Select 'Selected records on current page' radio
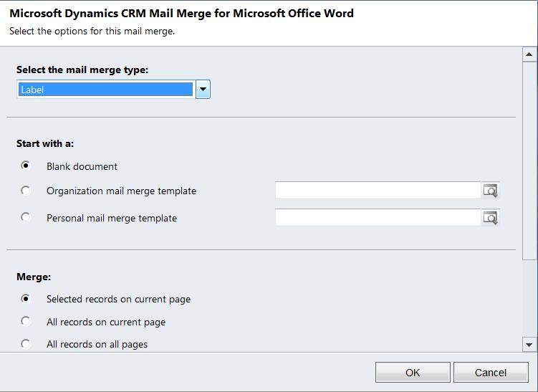This screenshot has width=538, height=392. point(25,299)
